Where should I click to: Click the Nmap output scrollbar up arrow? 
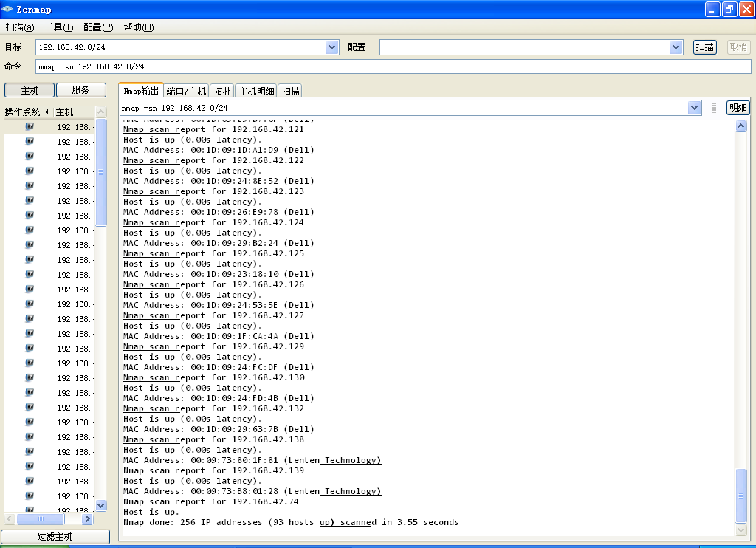coord(741,126)
